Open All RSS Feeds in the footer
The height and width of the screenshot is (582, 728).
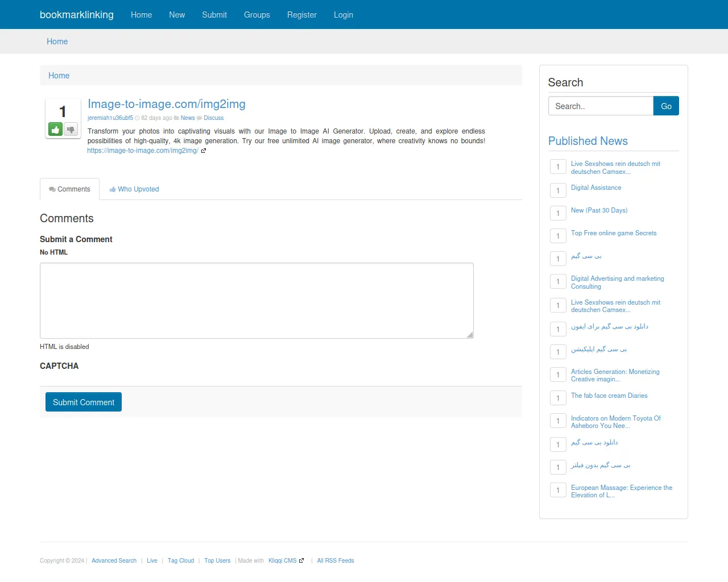(x=336, y=561)
